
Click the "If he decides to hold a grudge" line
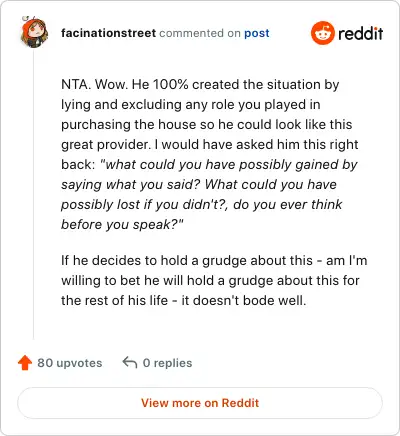(214, 260)
